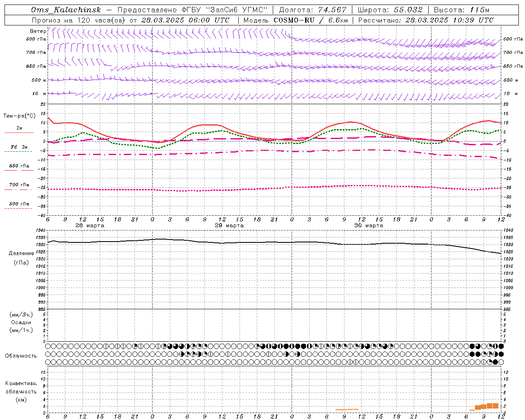Screen dimensions: 525x420
Task: Click the Широта: 55.032 value
Action: point(390,10)
